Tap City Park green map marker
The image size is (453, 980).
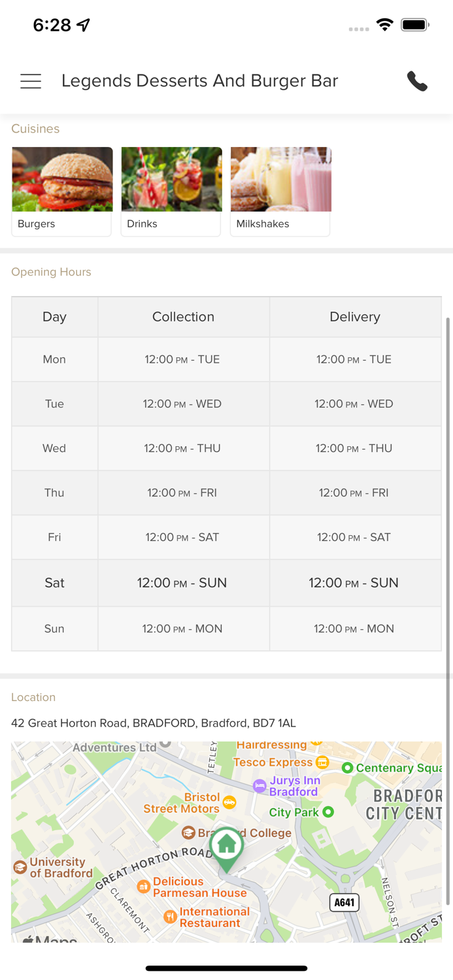[328, 812]
